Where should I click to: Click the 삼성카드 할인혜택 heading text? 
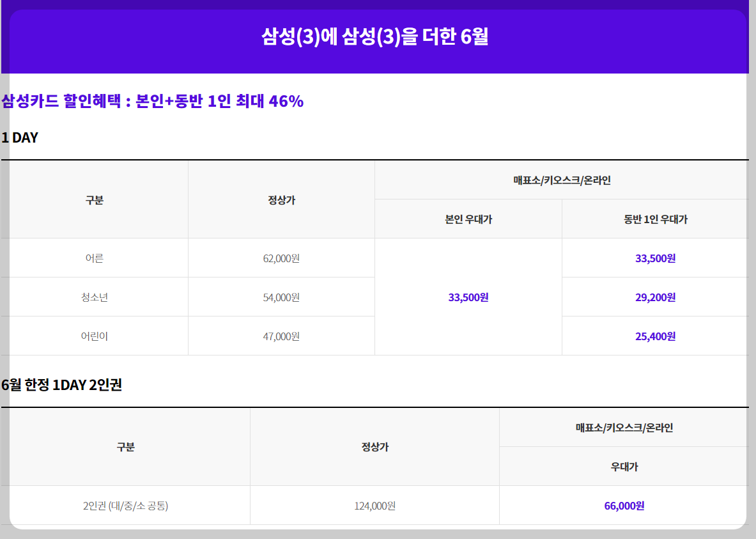152,101
